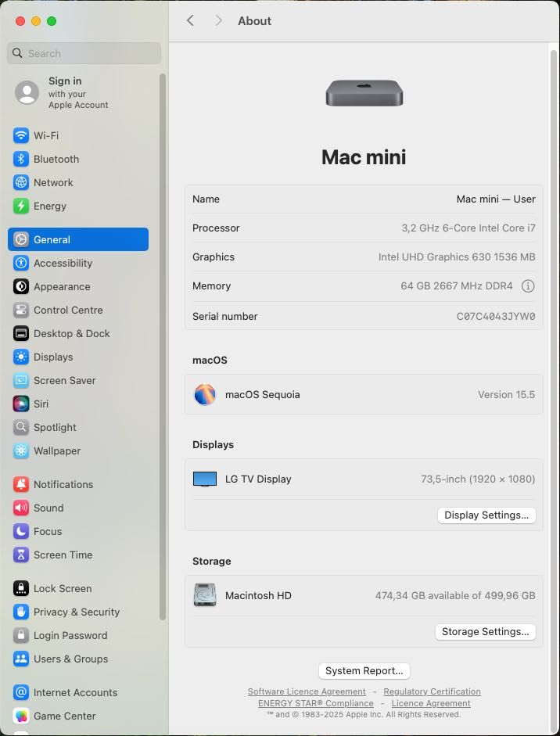Click the 73,5-inch (1920 × 1080) text
The height and width of the screenshot is (736, 560).
coord(478,479)
